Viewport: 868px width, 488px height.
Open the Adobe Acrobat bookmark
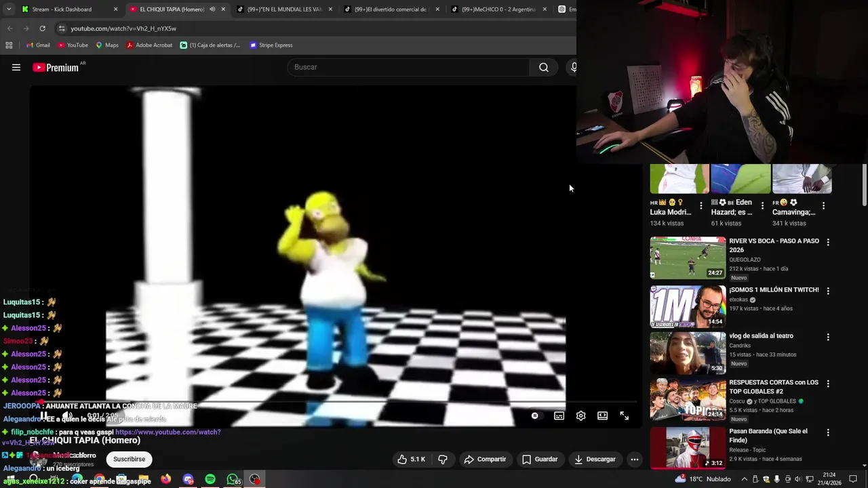pos(149,45)
